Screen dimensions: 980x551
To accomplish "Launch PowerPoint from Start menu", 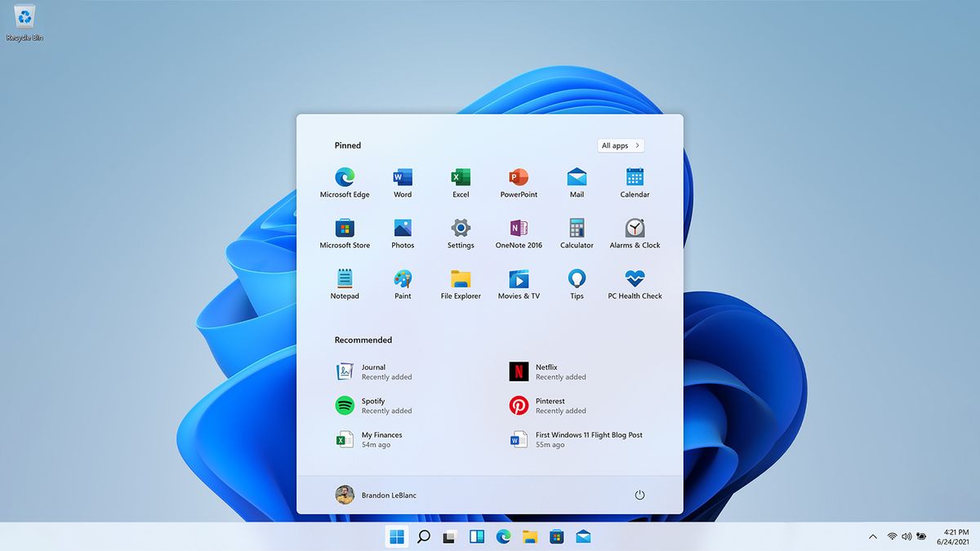I will (x=519, y=178).
